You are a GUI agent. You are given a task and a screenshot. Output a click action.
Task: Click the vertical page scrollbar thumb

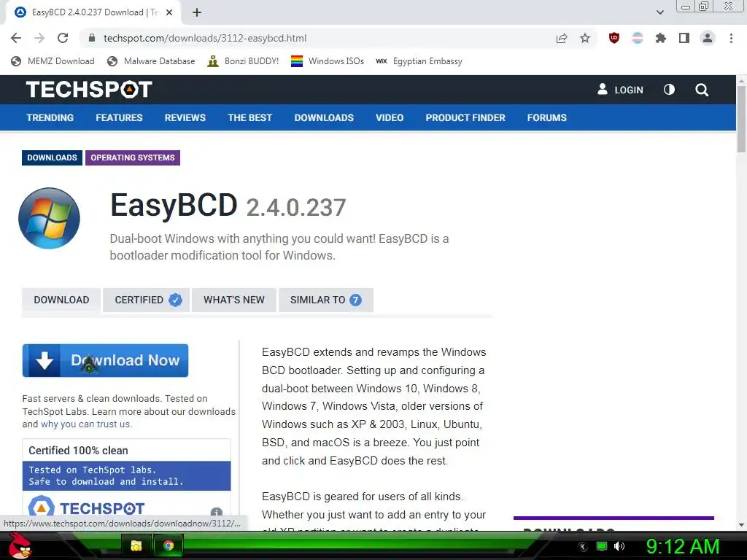[741, 119]
